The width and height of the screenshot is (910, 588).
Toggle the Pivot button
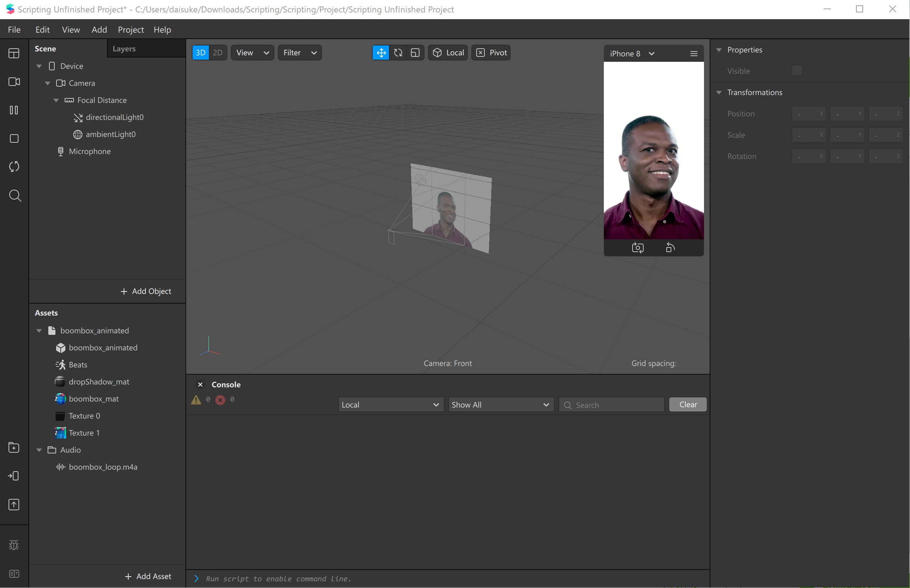491,53
